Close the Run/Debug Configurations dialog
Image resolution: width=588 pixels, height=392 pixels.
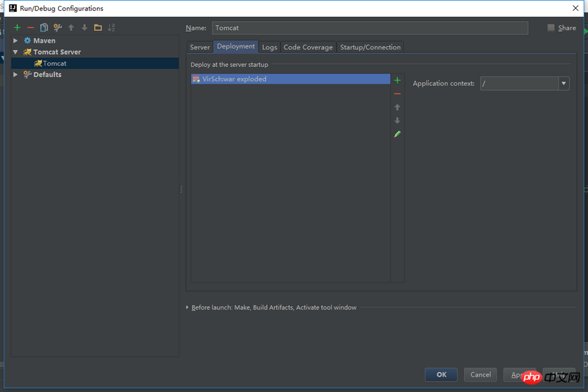coord(576,8)
